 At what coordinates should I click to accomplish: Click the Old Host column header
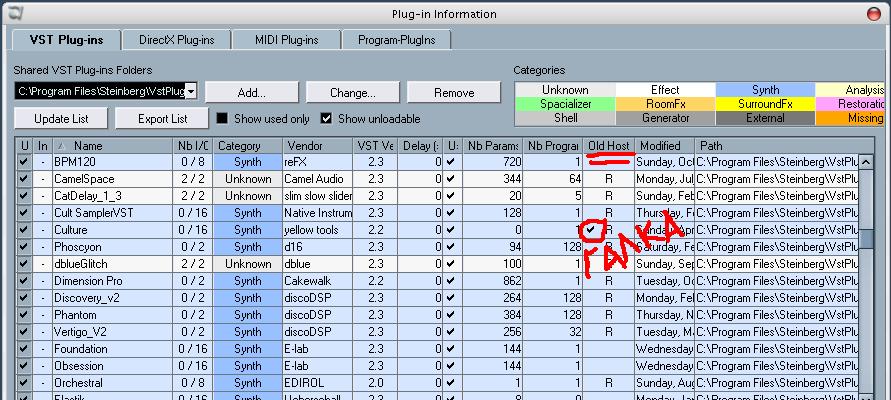coord(608,146)
